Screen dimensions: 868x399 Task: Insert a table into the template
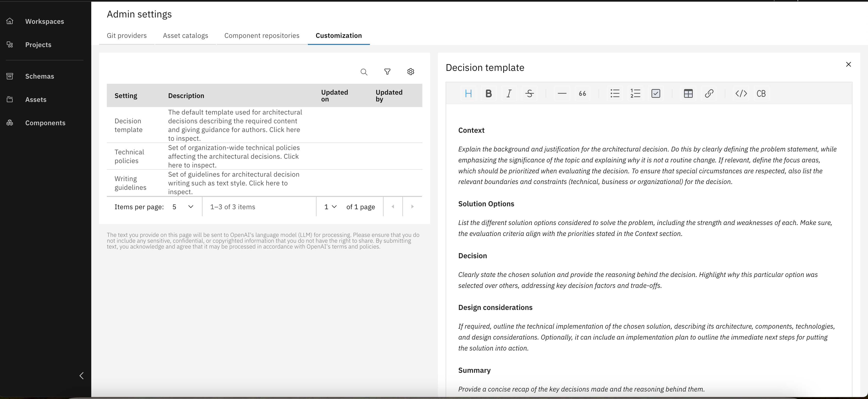click(688, 93)
